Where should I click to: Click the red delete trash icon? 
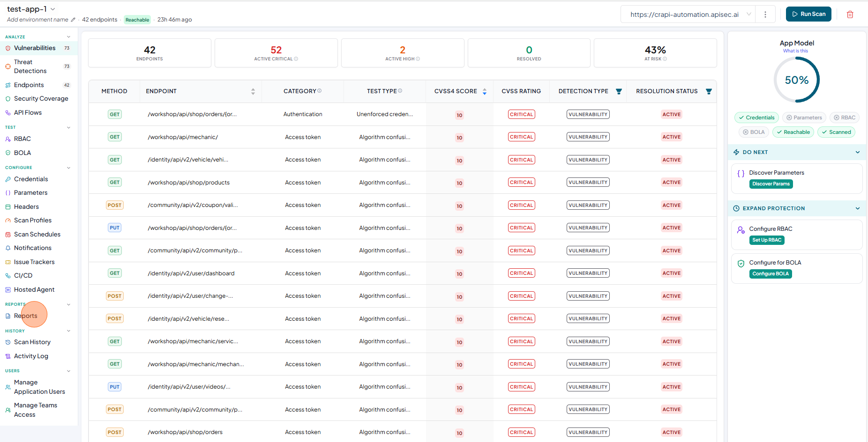[850, 15]
